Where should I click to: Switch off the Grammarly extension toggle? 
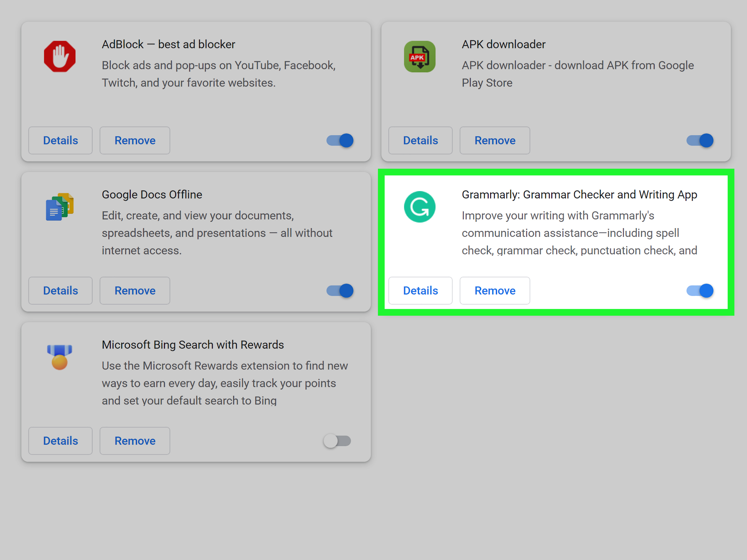coord(700,291)
